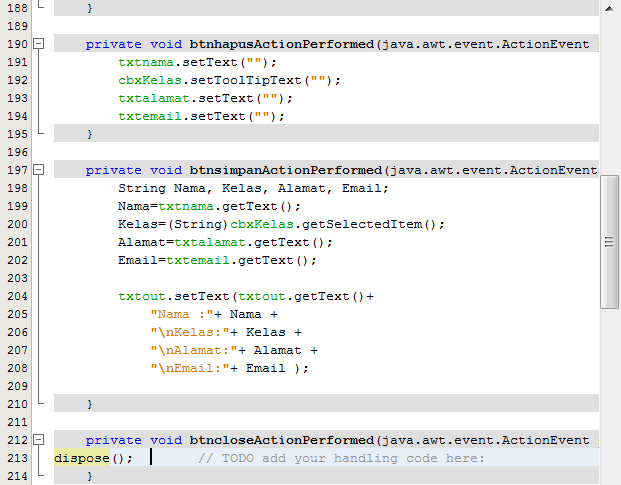Click line number 213 in the gutter
The width and height of the screenshot is (621, 485).
pyautogui.click(x=17, y=458)
